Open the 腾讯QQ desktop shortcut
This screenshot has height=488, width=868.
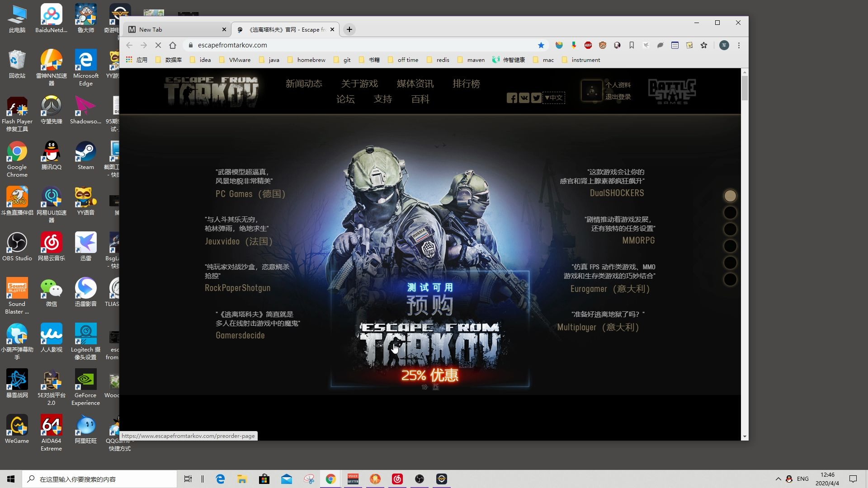click(x=52, y=156)
